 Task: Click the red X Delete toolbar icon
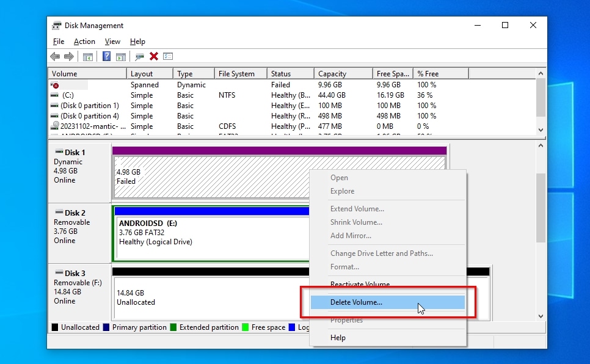point(154,57)
